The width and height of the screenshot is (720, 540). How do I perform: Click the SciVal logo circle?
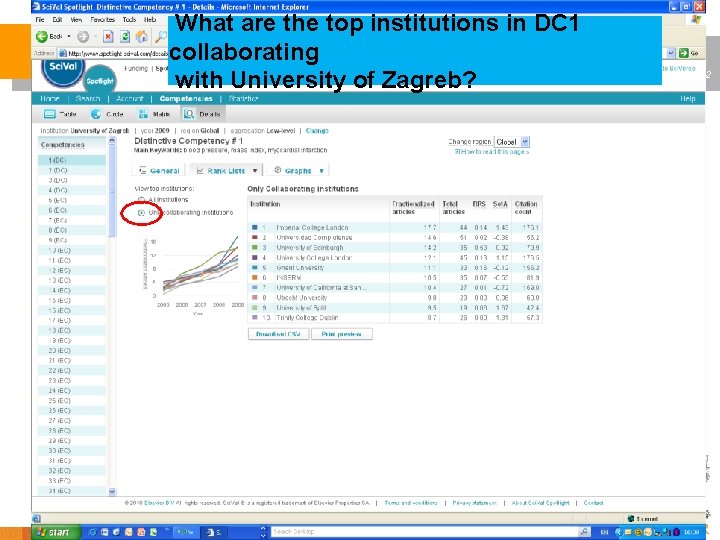click(63, 70)
